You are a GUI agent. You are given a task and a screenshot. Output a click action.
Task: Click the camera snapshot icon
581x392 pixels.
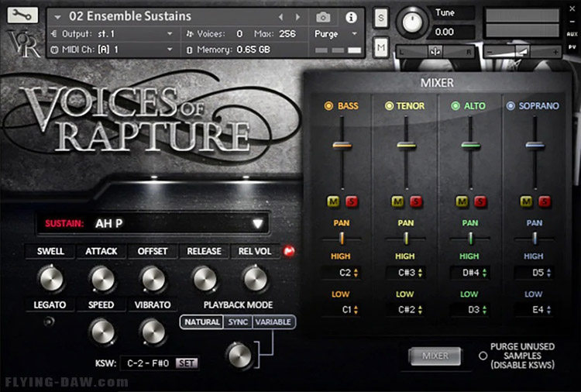pyautogui.click(x=323, y=17)
